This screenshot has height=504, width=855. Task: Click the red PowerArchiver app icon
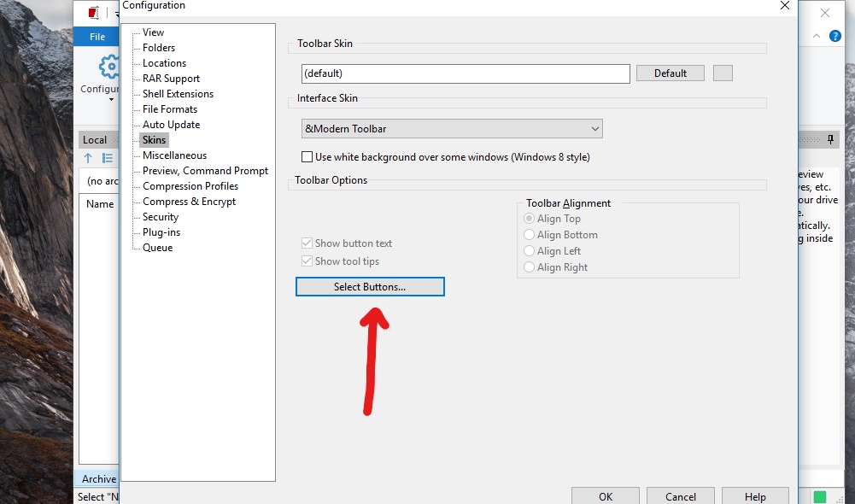click(x=94, y=12)
